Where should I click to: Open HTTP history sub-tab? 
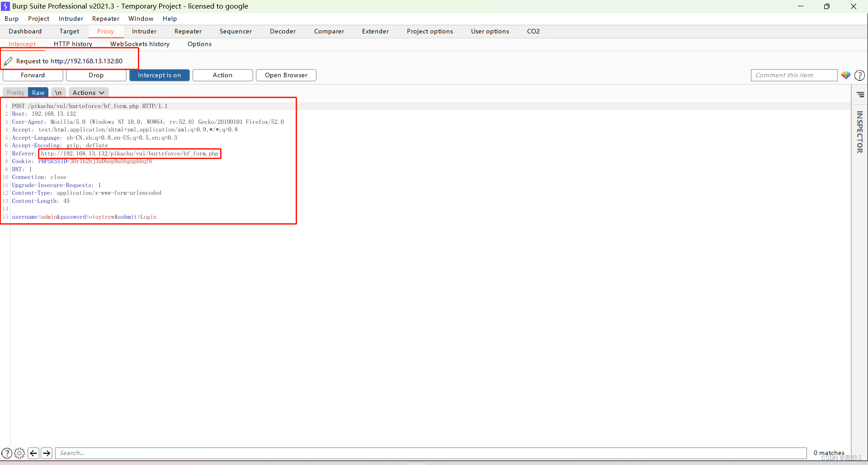click(x=73, y=44)
